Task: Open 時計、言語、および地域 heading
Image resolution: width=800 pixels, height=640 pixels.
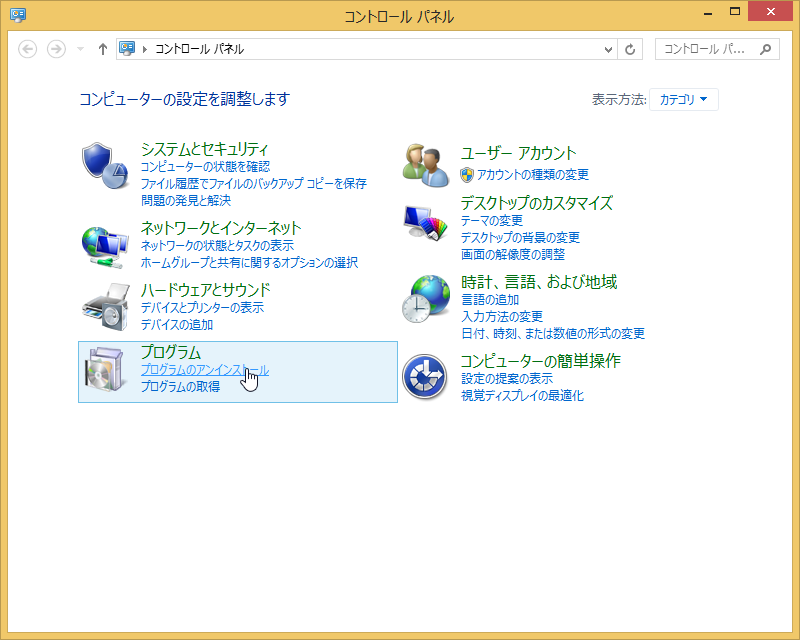Action: (539, 282)
